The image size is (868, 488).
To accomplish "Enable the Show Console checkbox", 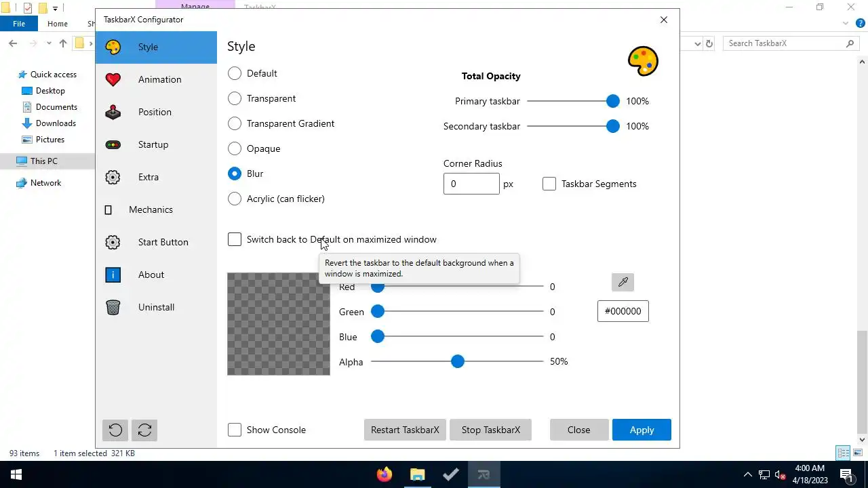I will click(235, 430).
